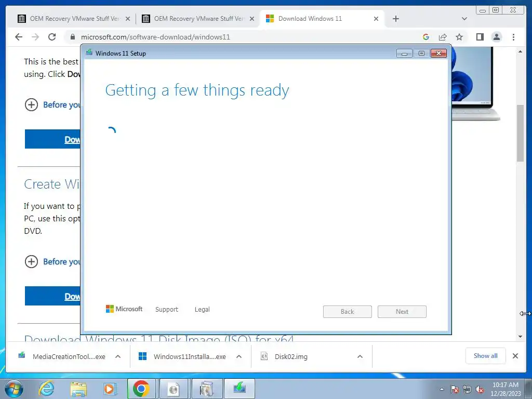
Task: Click scrollbar down arrow on page
Action: tap(520, 337)
